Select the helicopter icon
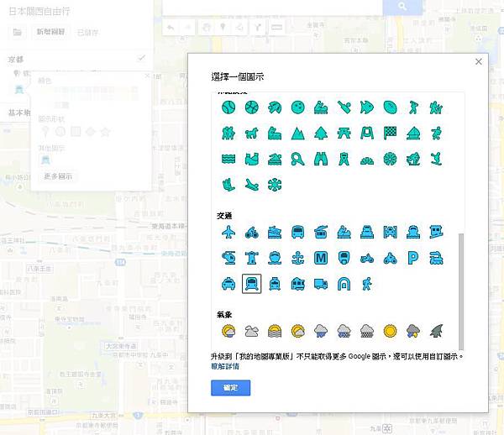The height and width of the screenshot is (435, 504). point(228,258)
